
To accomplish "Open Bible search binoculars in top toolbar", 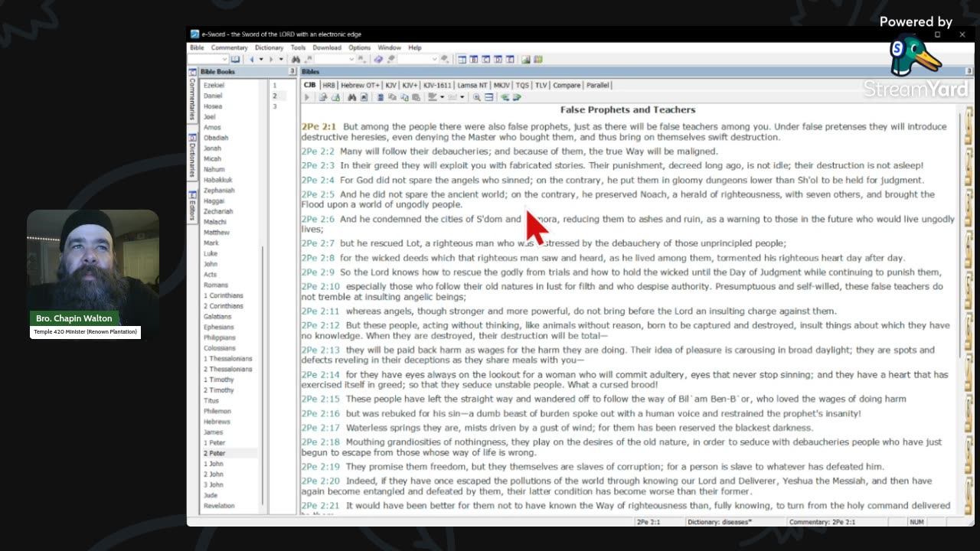I will point(296,59).
